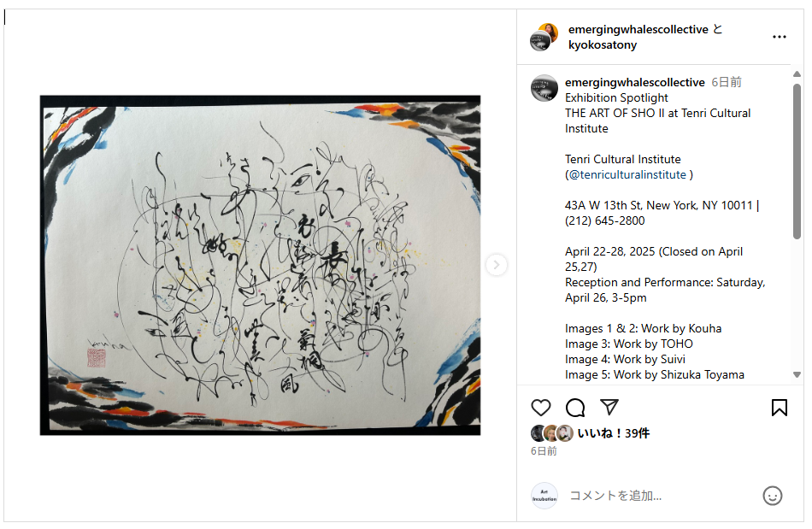Image resolution: width=812 pixels, height=529 pixels.
Task: Save the post with the bookmark icon
Action: [780, 408]
